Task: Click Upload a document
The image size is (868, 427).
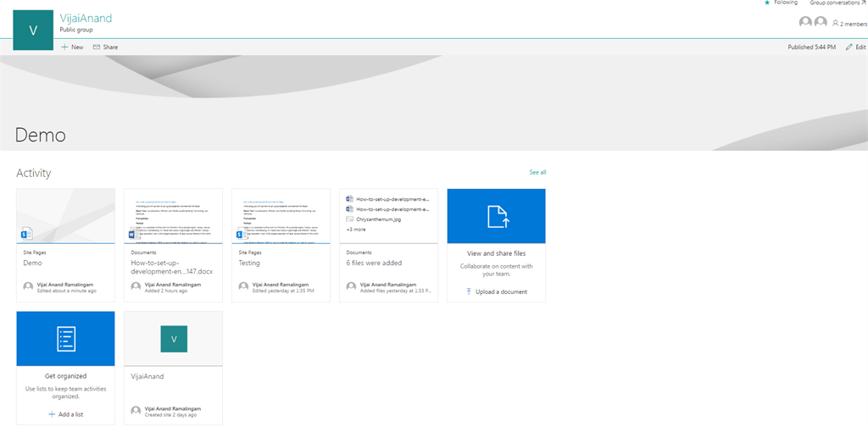Action: tap(496, 291)
